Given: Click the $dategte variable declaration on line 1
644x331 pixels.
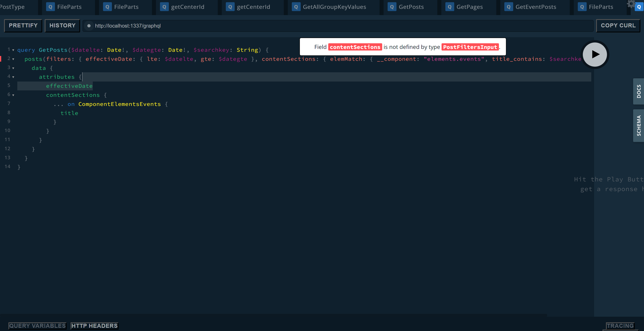Looking at the screenshot, I should [x=147, y=50].
